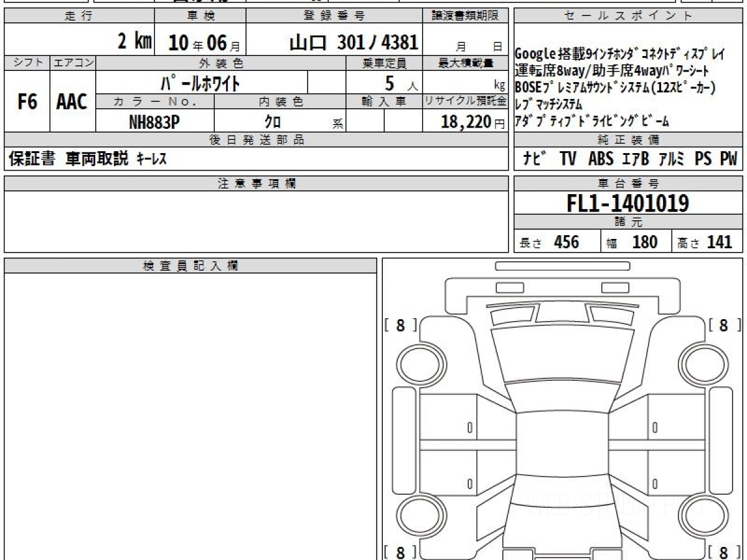Select recycle deposit "18,220円"

tap(472, 122)
